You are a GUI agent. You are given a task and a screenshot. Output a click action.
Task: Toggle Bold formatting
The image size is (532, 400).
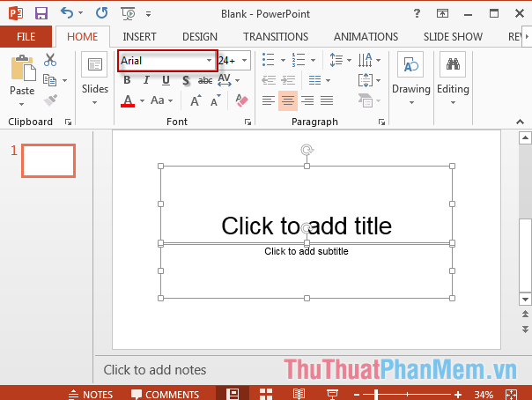click(127, 80)
